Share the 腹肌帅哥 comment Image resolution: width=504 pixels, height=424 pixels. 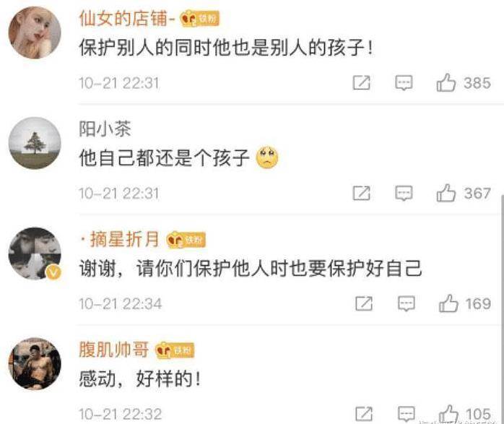click(364, 414)
